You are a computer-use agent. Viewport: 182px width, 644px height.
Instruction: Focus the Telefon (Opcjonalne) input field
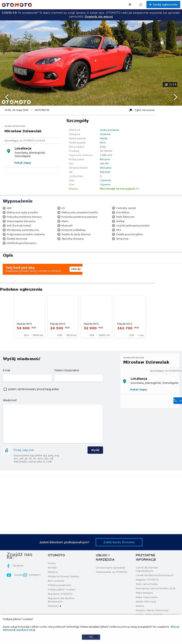click(x=79, y=378)
